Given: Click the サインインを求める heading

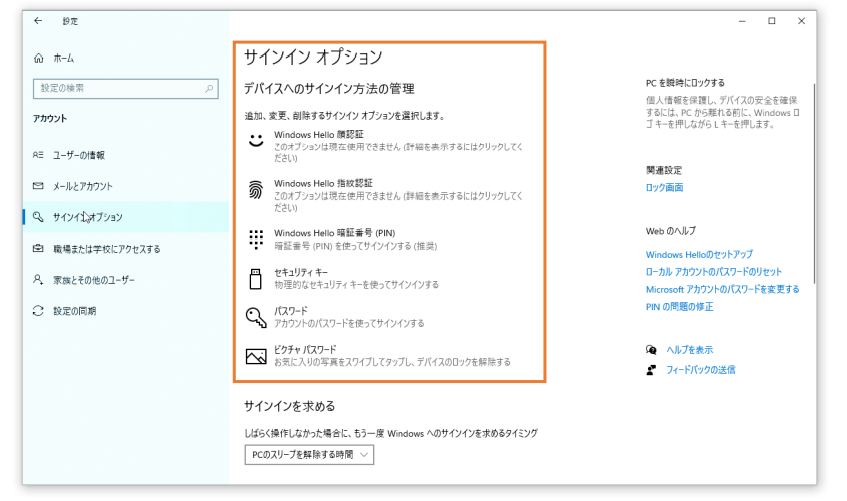Looking at the screenshot, I should [290, 406].
